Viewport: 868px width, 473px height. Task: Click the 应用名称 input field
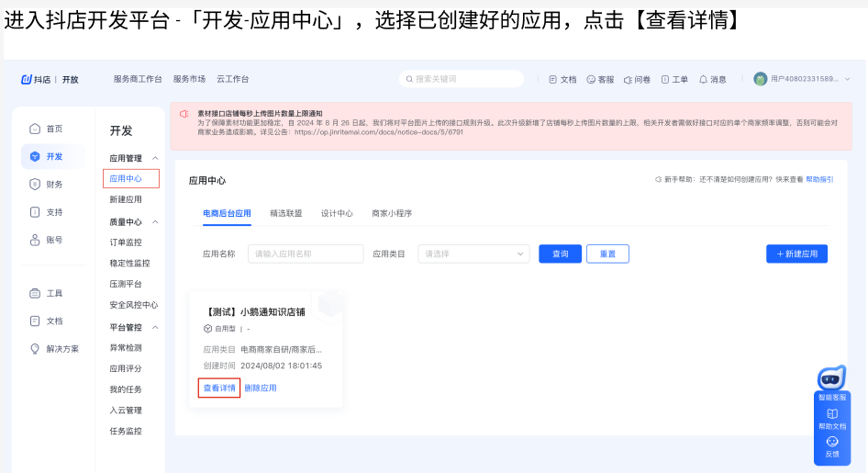coord(306,253)
